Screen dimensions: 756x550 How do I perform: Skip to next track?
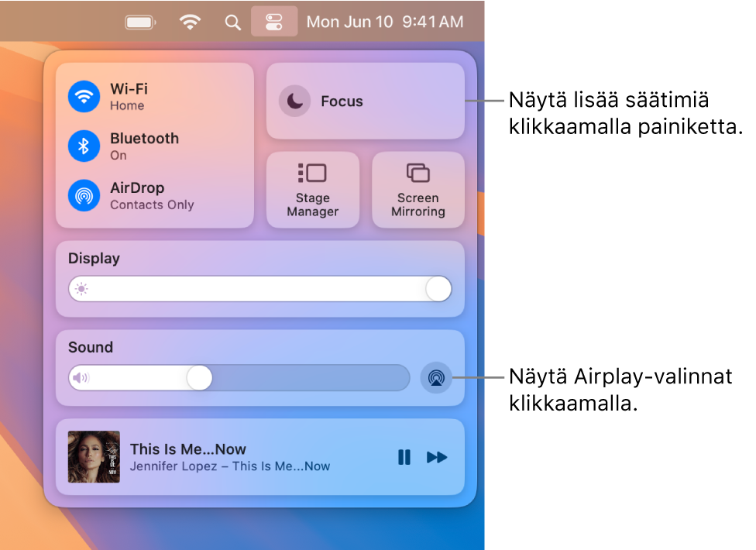(x=437, y=457)
